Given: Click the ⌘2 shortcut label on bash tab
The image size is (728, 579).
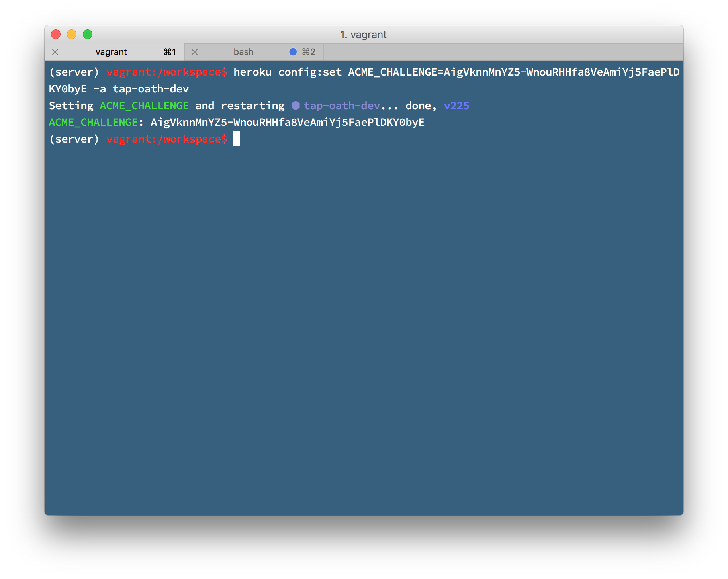Looking at the screenshot, I should point(308,52).
